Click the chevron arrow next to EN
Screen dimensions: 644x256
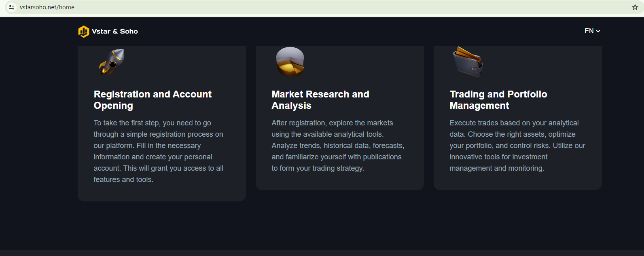[598, 31]
